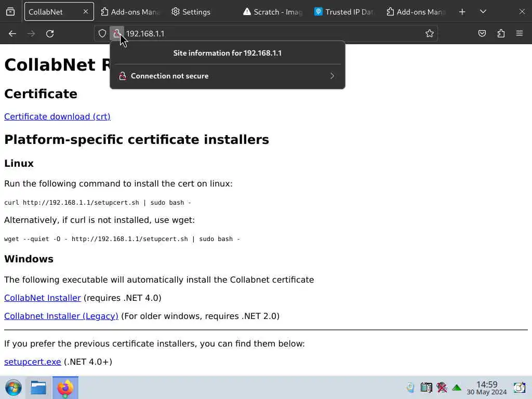The image size is (532, 399).
Task: Open the Extensions puzzle-piece menu
Action: [501, 33]
